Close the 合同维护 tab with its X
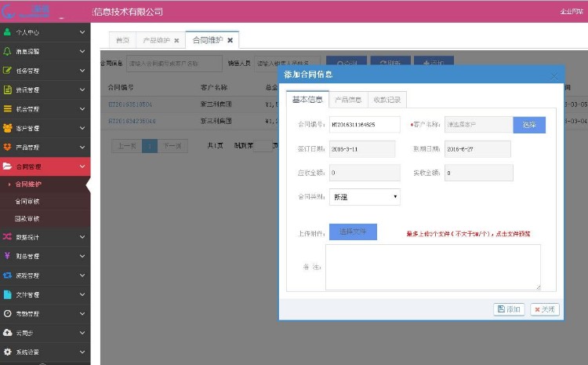Screen dimensions: 588x365 pos(230,40)
